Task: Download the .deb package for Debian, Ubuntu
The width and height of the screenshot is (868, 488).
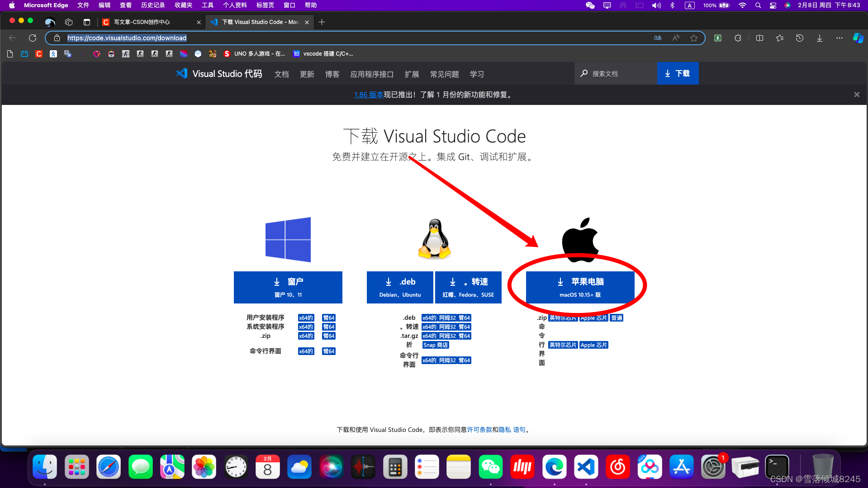Action: click(x=400, y=287)
